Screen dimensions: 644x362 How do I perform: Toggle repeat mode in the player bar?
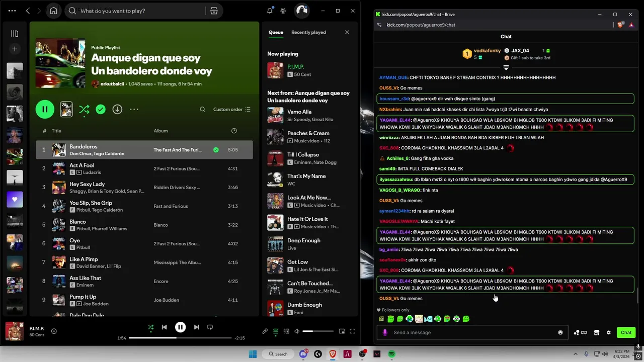click(x=210, y=327)
